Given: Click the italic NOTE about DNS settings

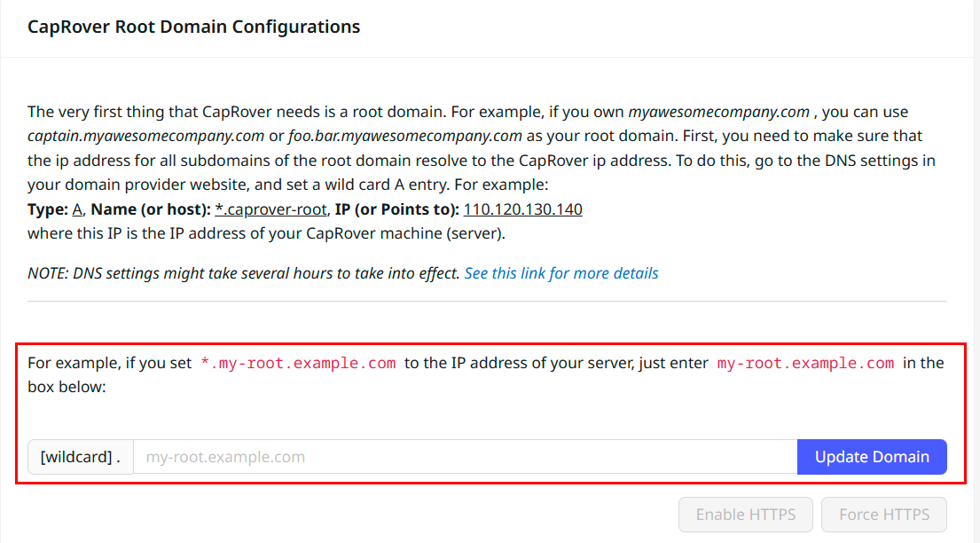Looking at the screenshot, I should 243,273.
